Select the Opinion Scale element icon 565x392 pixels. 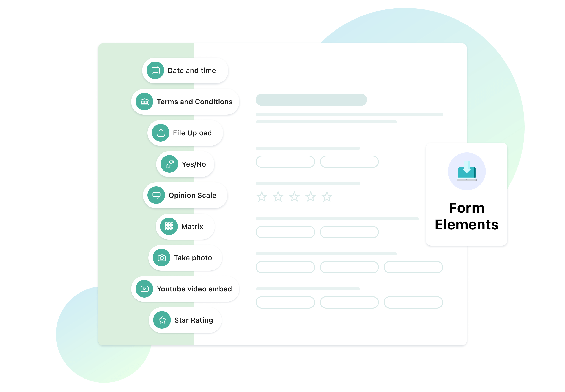(156, 196)
